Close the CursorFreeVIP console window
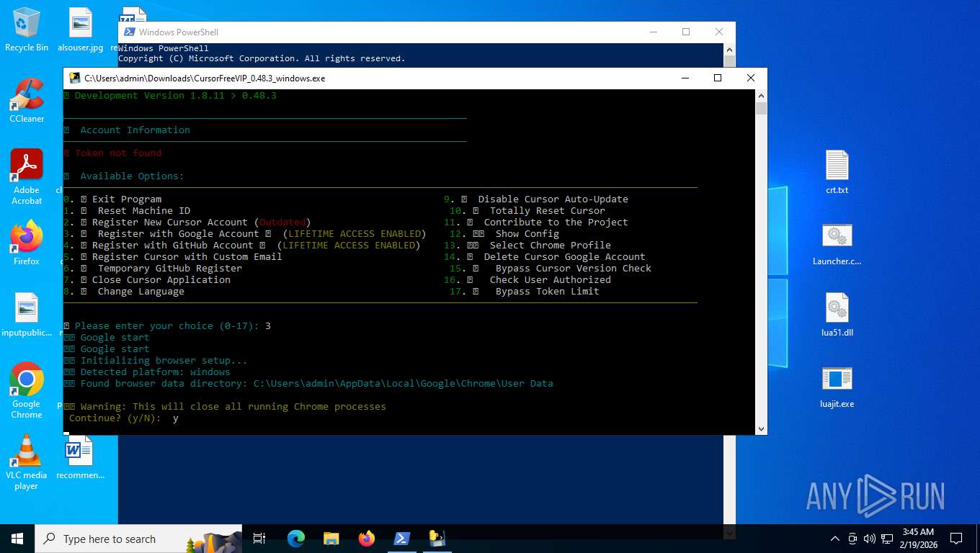 tap(751, 78)
